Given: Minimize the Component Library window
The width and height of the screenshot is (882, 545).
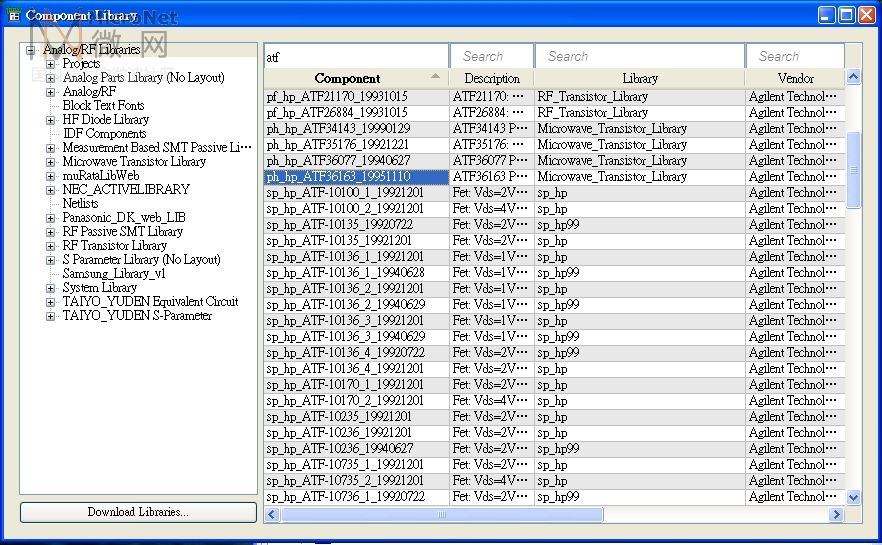Looking at the screenshot, I should [x=826, y=15].
